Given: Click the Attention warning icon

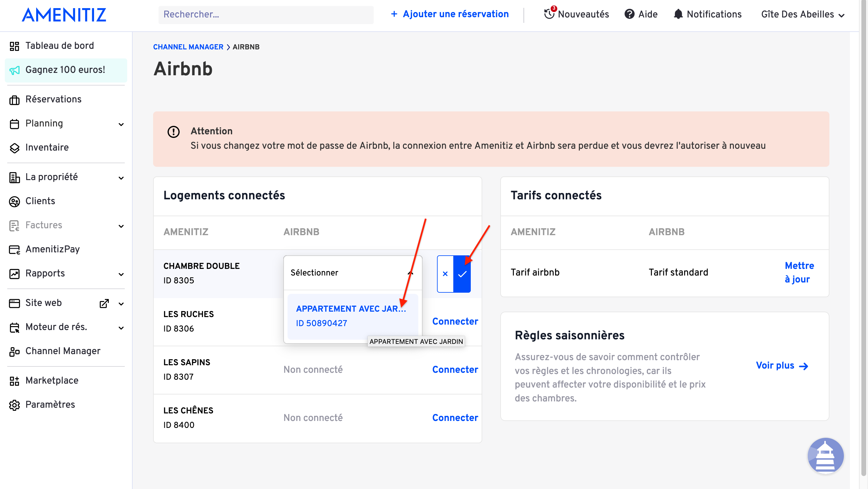Looking at the screenshot, I should 174,132.
